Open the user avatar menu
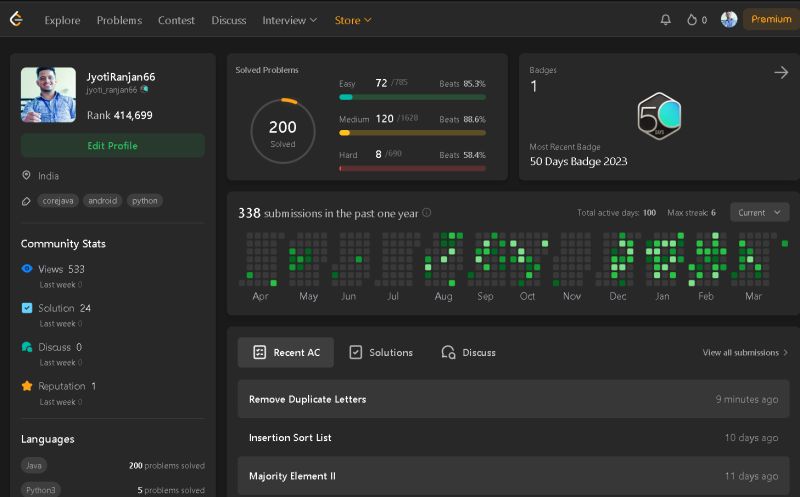Viewport: 800px width, 497px height. click(x=729, y=19)
